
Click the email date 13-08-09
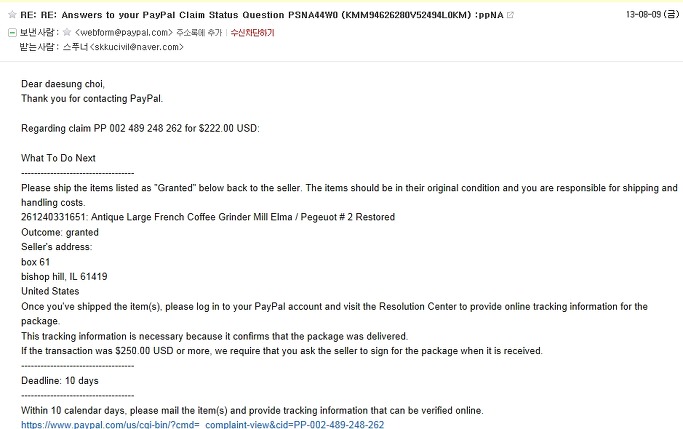pos(643,14)
